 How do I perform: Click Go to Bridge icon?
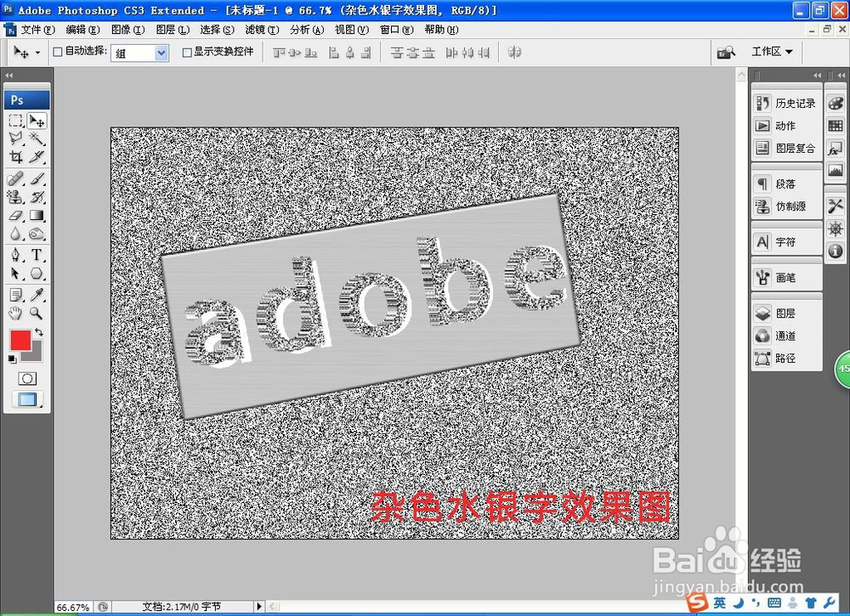726,52
